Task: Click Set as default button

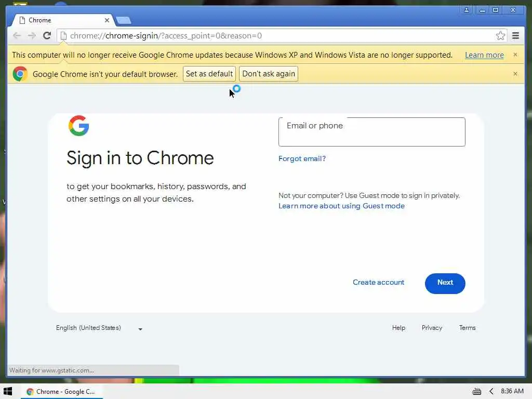Action: pos(209,74)
